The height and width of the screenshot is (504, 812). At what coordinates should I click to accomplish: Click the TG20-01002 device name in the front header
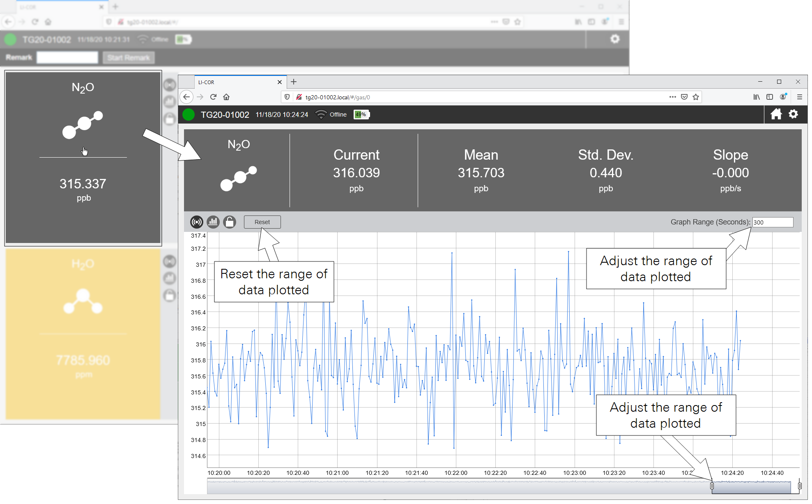[x=225, y=115]
